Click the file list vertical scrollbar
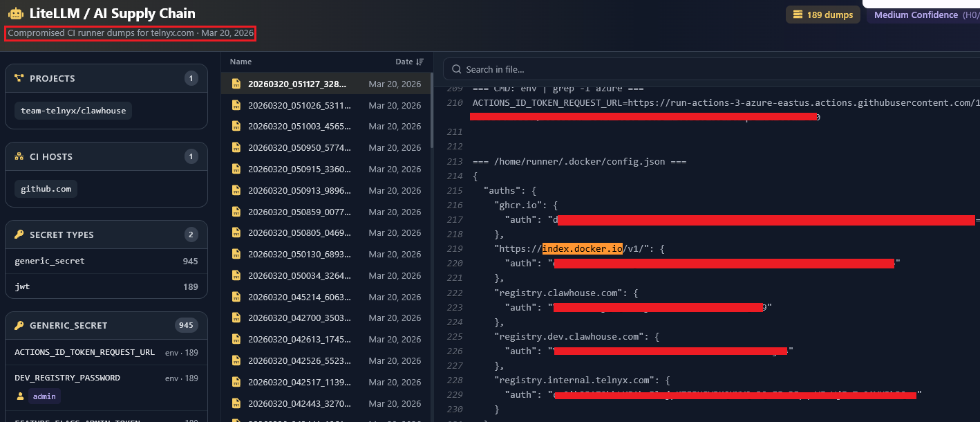Viewport: 980px width, 422px height. (432, 111)
